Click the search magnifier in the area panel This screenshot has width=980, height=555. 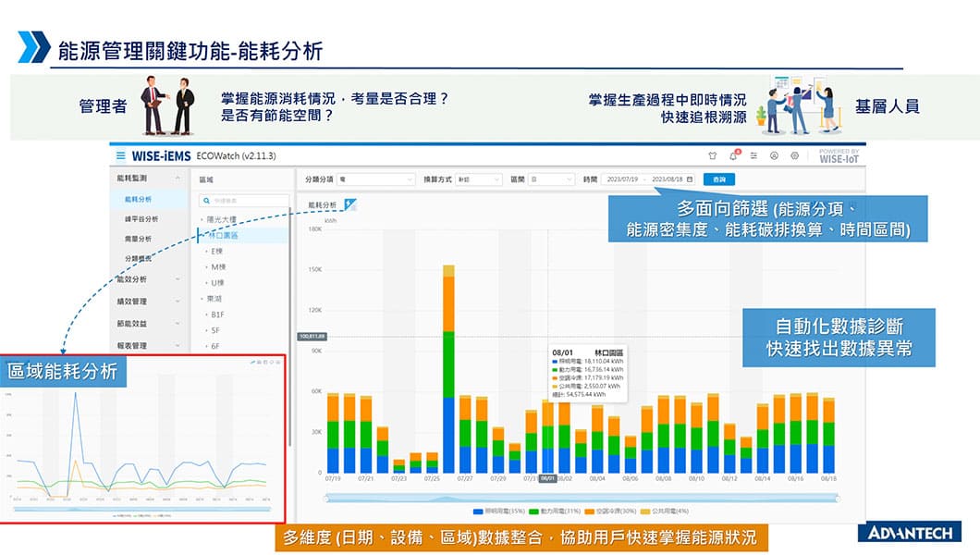(206, 201)
